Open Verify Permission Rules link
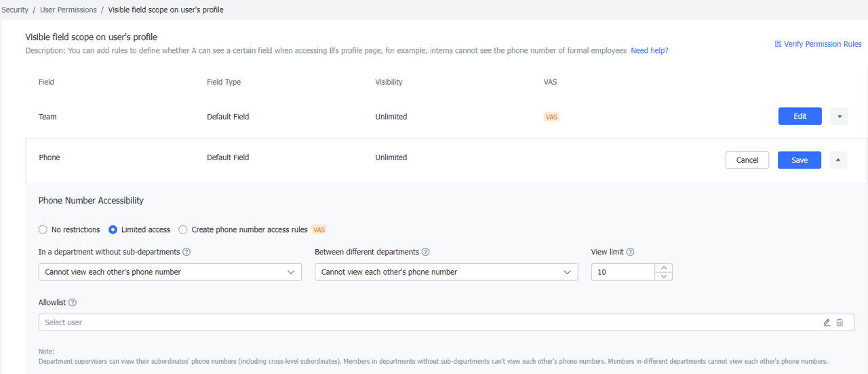This screenshot has height=374, width=868. 818,44
